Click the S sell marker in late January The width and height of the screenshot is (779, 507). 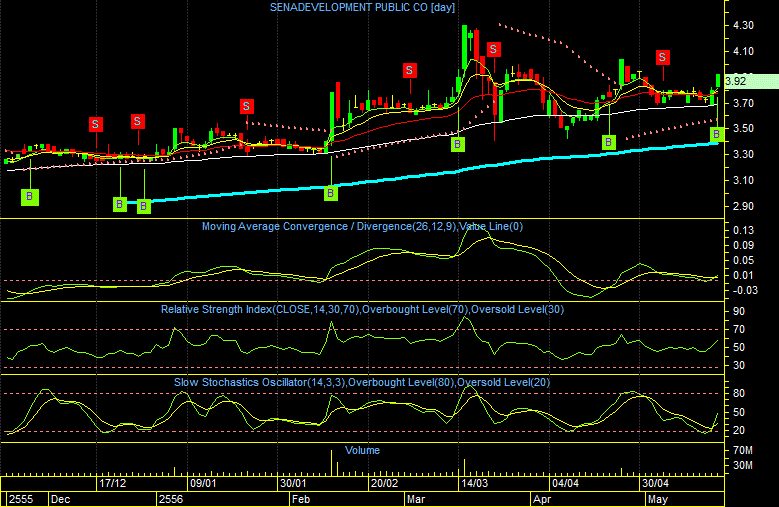pyautogui.click(x=246, y=106)
